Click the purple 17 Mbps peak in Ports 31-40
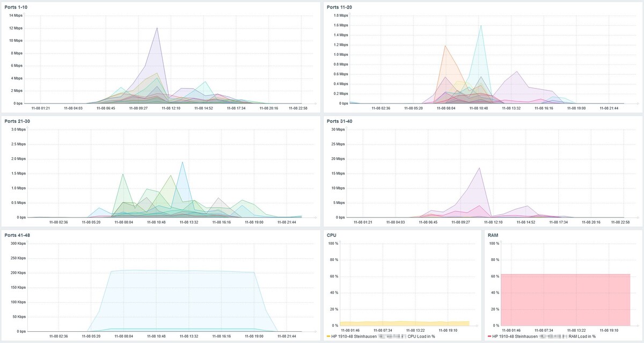This screenshot has width=644, height=343. (x=479, y=168)
